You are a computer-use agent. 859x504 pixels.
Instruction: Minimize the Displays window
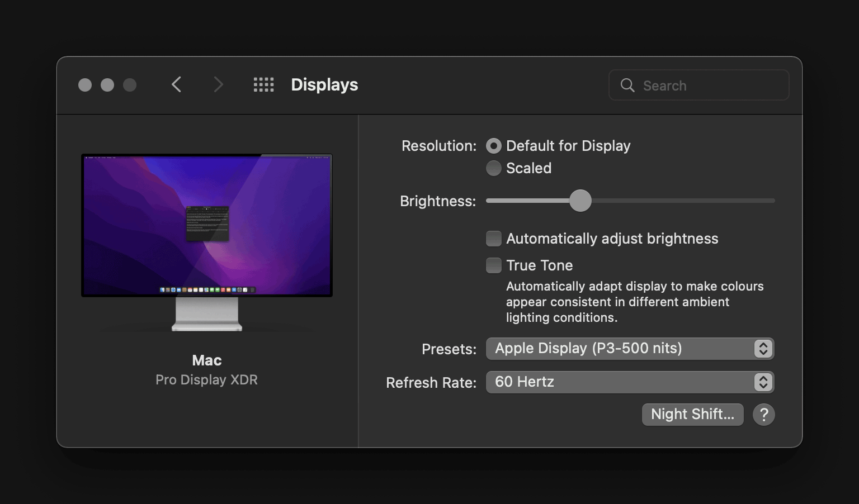107,85
